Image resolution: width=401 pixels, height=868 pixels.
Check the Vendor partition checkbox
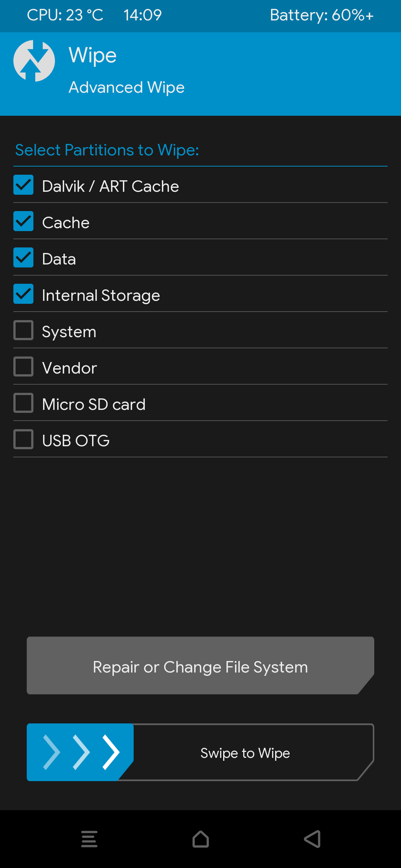click(x=24, y=367)
